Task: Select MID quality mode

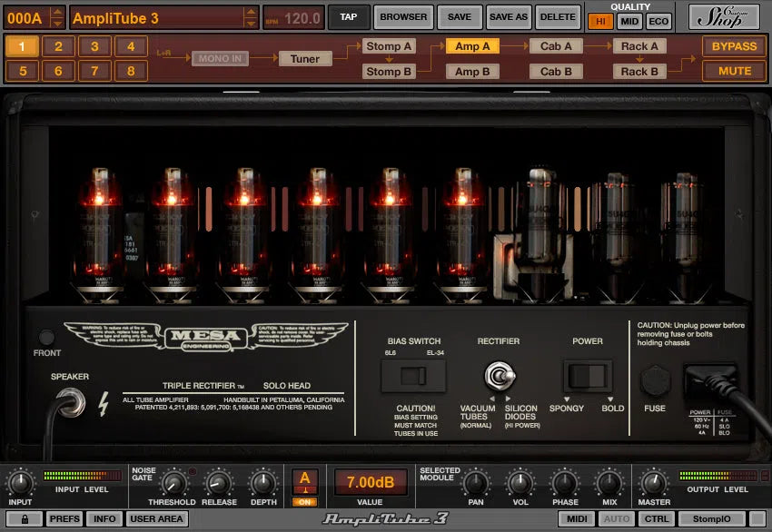Action: pos(629,20)
